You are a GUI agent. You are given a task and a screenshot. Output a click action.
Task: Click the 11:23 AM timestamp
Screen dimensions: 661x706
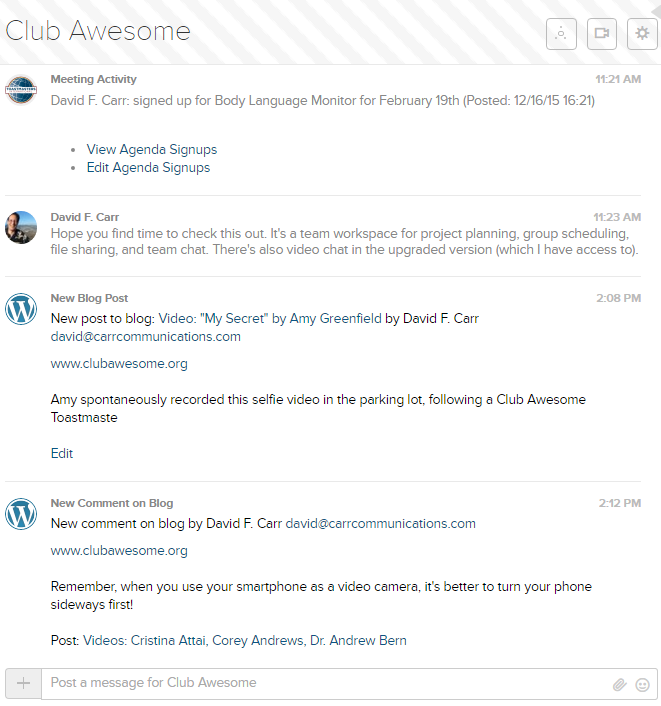617,217
